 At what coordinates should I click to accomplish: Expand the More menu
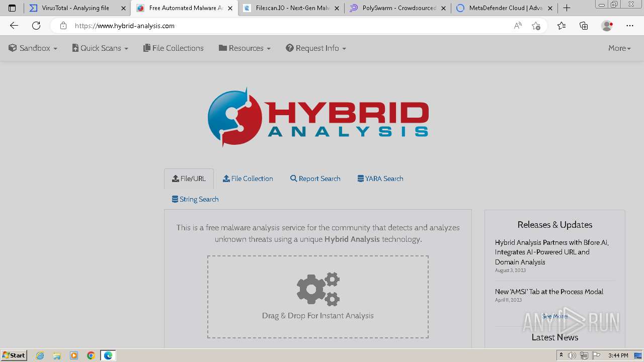tap(619, 48)
